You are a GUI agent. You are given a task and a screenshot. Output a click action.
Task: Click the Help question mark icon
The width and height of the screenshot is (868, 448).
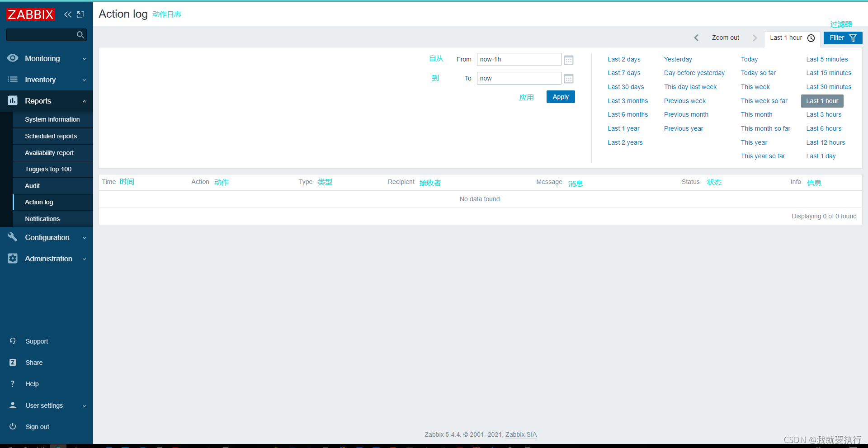pos(13,383)
